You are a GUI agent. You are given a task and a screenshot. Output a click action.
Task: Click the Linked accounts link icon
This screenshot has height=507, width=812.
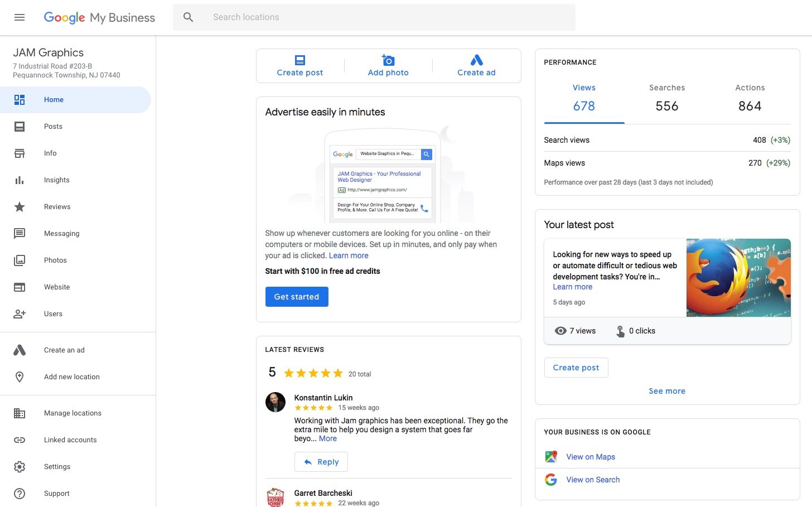pos(20,440)
